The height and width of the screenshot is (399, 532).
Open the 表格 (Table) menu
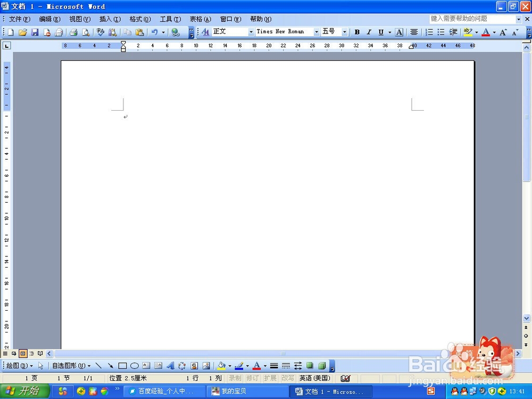click(x=200, y=19)
